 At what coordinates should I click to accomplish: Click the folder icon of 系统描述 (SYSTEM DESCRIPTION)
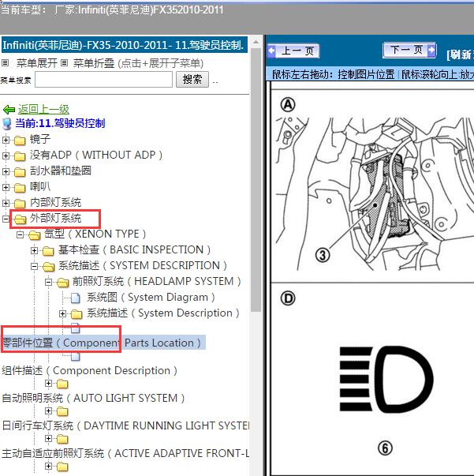click(x=49, y=267)
